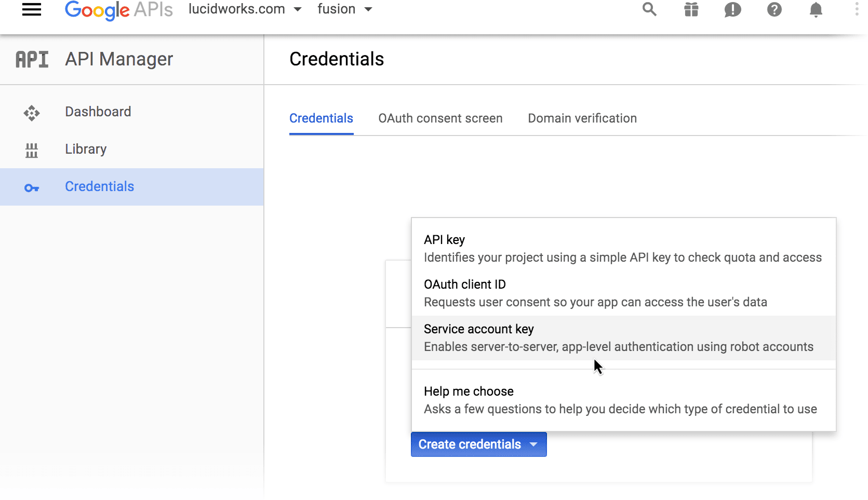Select Help me choose option
The image size is (868, 500).
pyautogui.click(x=468, y=391)
